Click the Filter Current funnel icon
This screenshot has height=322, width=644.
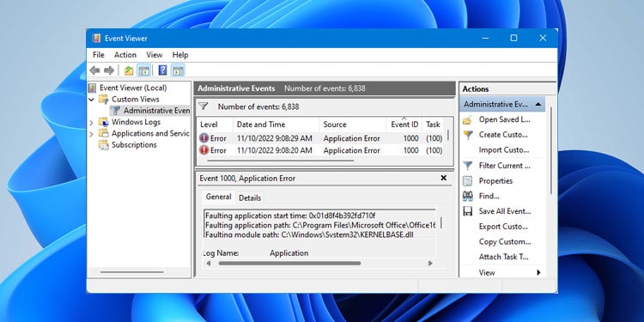pos(467,166)
